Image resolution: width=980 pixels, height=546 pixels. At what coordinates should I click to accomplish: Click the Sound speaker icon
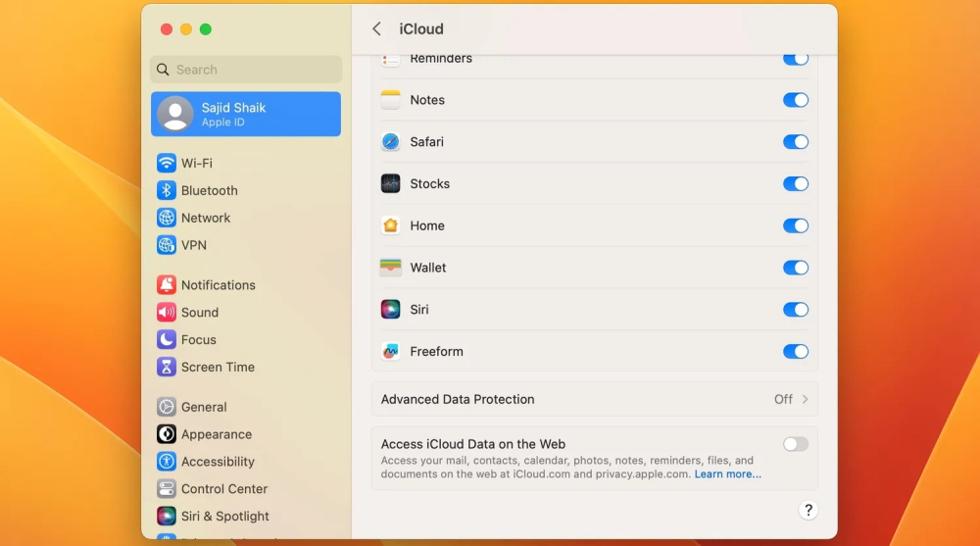tap(167, 312)
